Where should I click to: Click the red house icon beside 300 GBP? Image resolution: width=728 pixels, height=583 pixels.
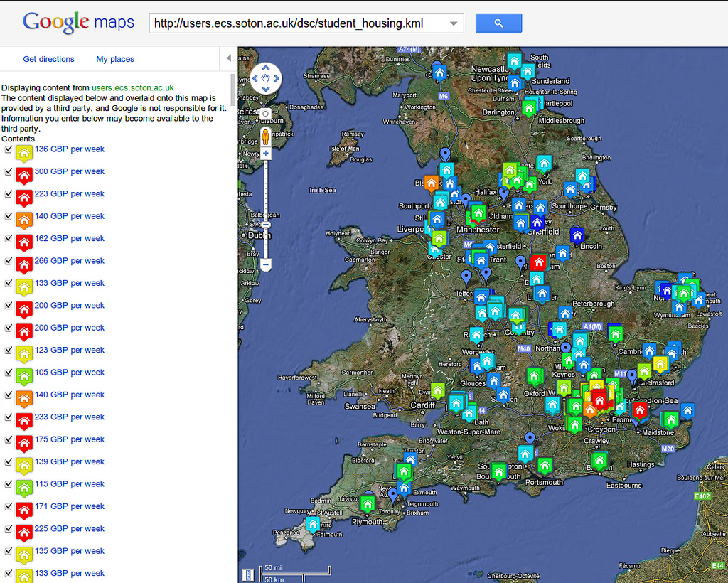tap(24, 175)
